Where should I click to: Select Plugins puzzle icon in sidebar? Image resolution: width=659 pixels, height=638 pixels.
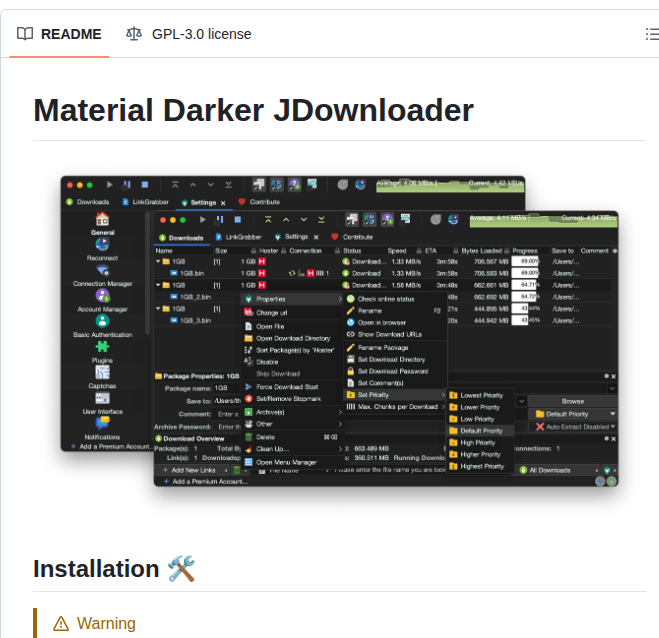[x=103, y=347]
